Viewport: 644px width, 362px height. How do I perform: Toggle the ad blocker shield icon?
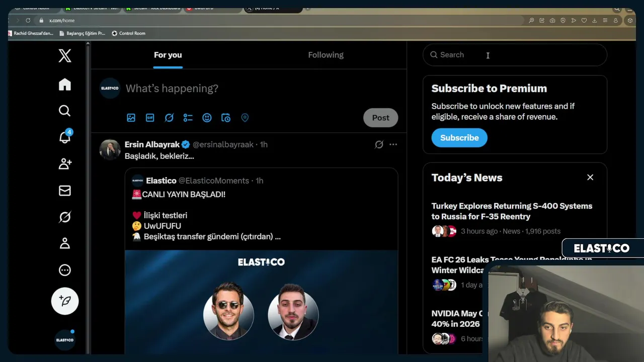coord(563,21)
